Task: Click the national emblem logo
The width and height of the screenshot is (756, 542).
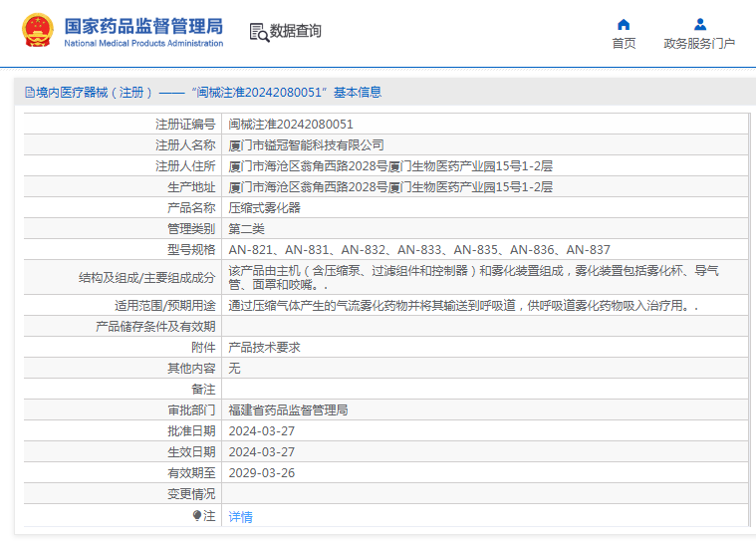Action: pyautogui.click(x=38, y=30)
